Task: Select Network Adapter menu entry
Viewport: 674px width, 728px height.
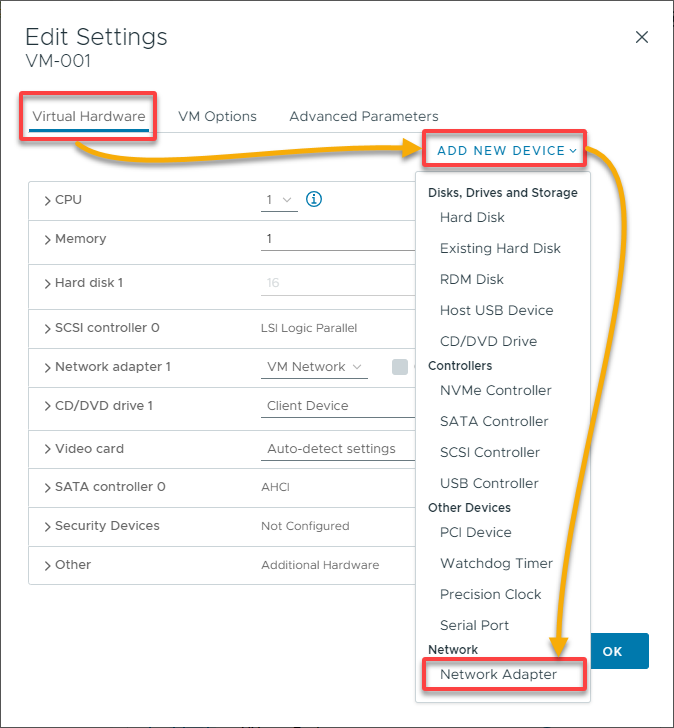Action: (498, 674)
